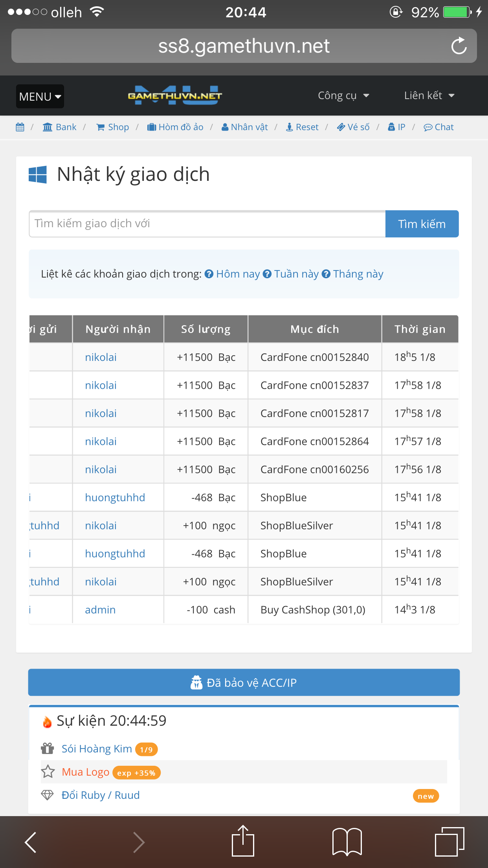This screenshot has width=488, height=868.
Task: Tap the calendar icon in breadcrumb bar
Action: pyautogui.click(x=20, y=127)
